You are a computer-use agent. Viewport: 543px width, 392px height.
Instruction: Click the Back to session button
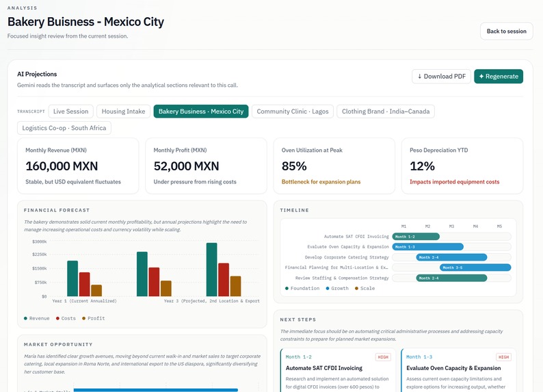[506, 31]
